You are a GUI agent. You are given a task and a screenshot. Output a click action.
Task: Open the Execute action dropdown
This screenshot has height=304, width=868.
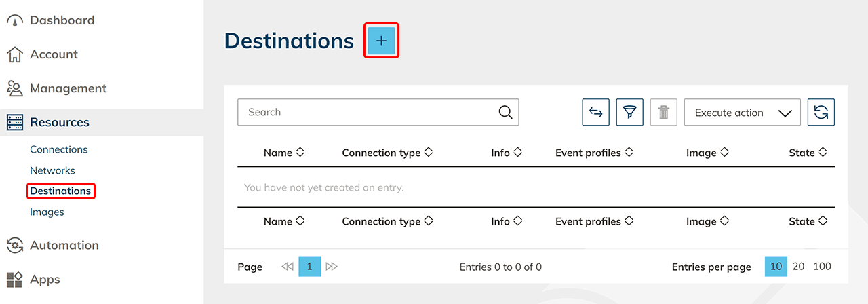pyautogui.click(x=742, y=113)
